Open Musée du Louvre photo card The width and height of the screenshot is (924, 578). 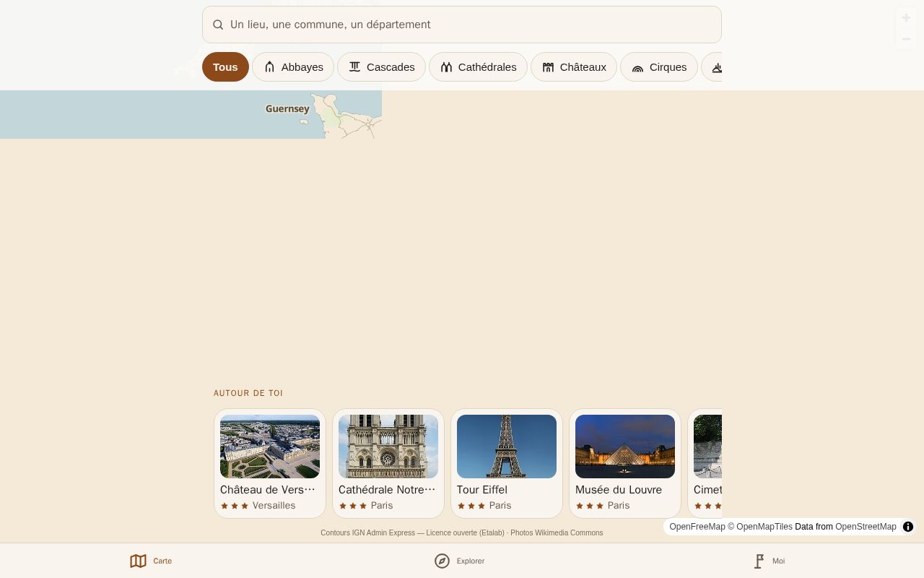625,447
